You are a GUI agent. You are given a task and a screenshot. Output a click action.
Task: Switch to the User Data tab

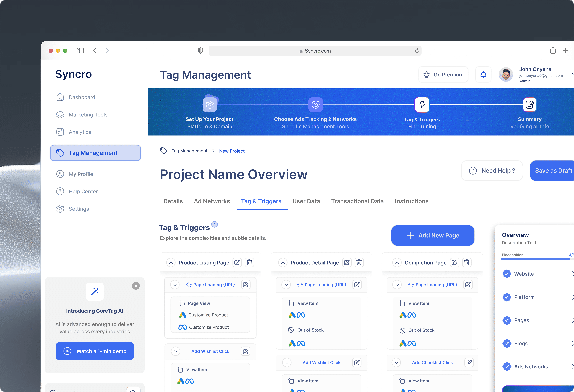(306, 201)
